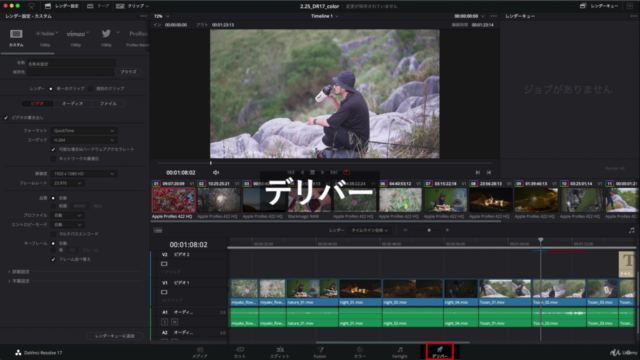This screenshot has width=640, height=360.
Task: Switch to the Fairlight page icon
Action: point(400,349)
